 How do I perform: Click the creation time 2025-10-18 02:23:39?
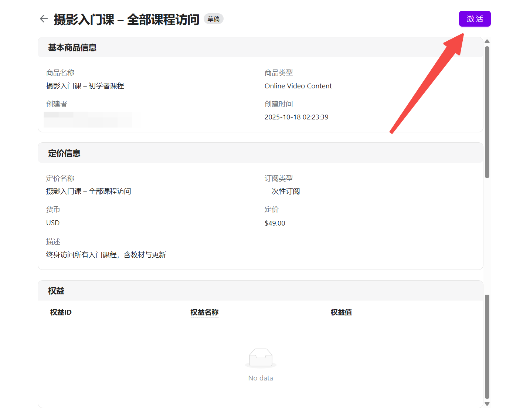click(296, 117)
